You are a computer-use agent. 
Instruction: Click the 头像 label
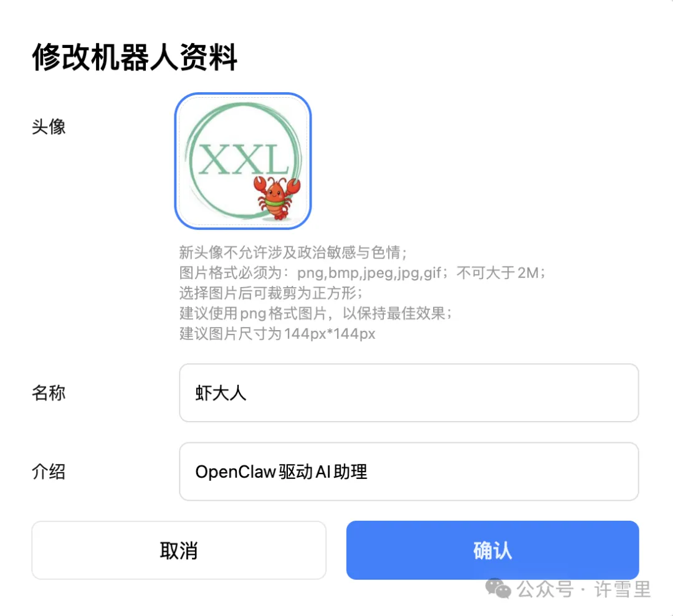click(x=49, y=126)
